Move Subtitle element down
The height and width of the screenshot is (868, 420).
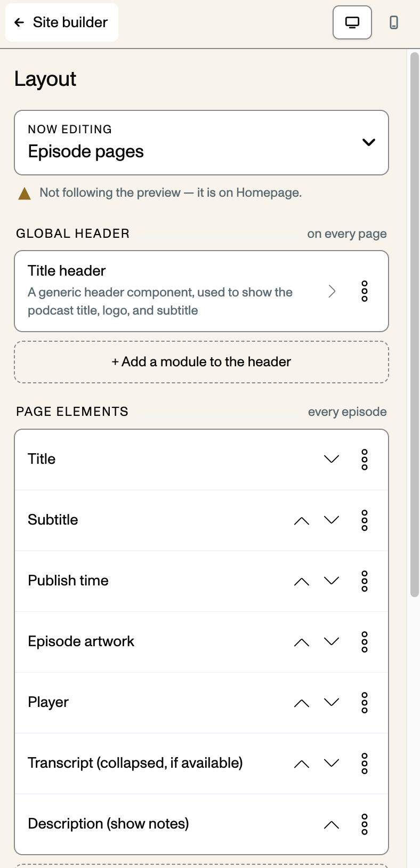point(332,520)
